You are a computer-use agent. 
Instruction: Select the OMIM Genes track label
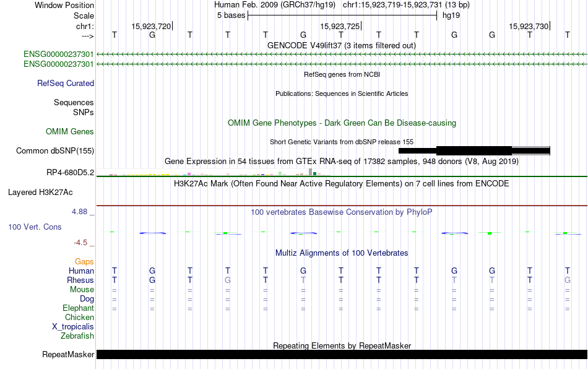(x=69, y=132)
